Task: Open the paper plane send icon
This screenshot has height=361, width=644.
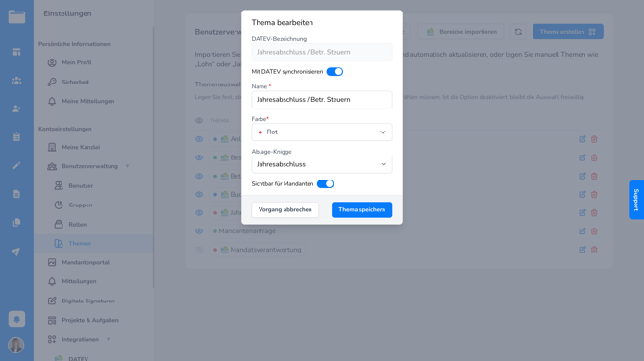Action: pos(15,252)
